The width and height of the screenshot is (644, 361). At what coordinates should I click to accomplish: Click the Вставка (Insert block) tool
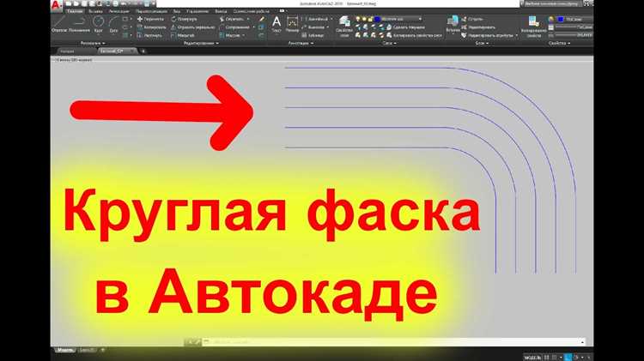453,24
